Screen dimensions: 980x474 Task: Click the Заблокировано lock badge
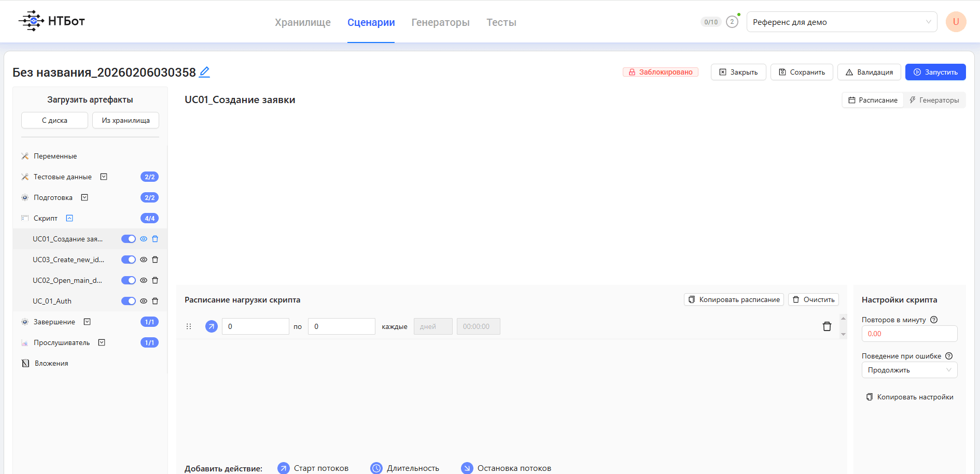tap(661, 72)
